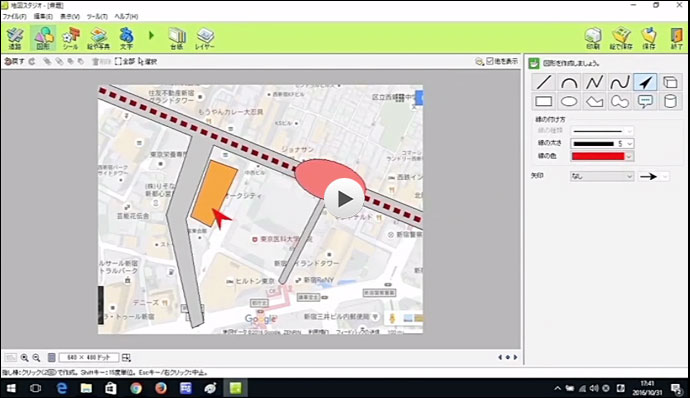Select the arc curve tool

pos(569,82)
